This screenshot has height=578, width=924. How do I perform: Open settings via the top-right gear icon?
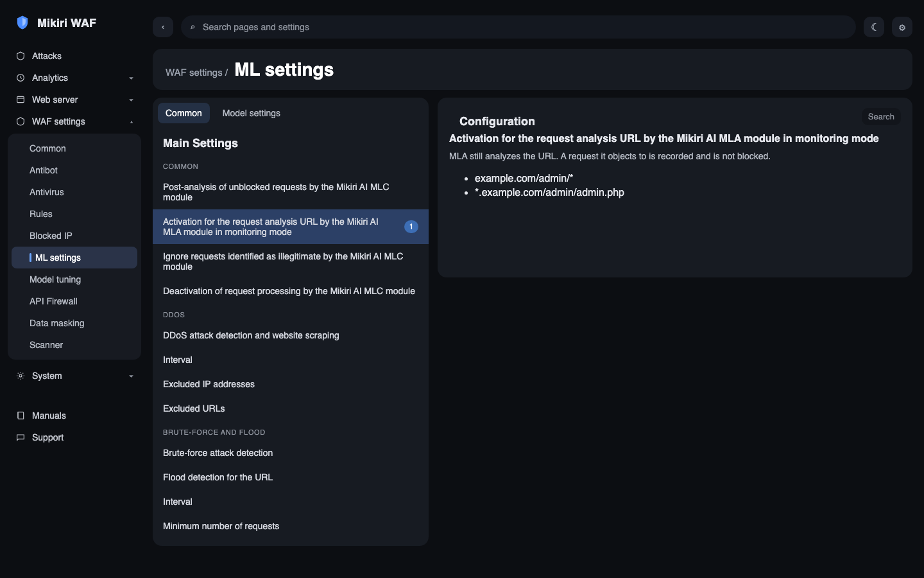tap(902, 27)
